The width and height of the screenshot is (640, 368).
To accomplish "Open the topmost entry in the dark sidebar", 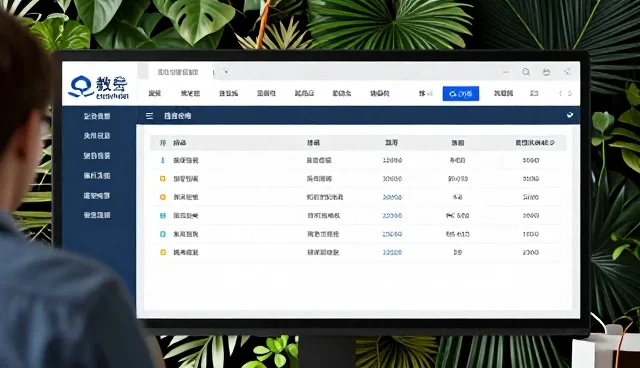I will tap(97, 116).
